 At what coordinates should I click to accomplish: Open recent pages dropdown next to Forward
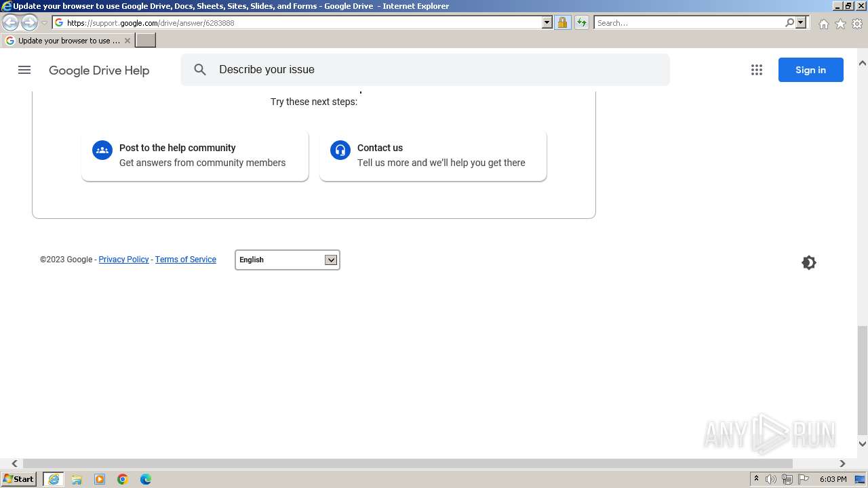point(44,23)
